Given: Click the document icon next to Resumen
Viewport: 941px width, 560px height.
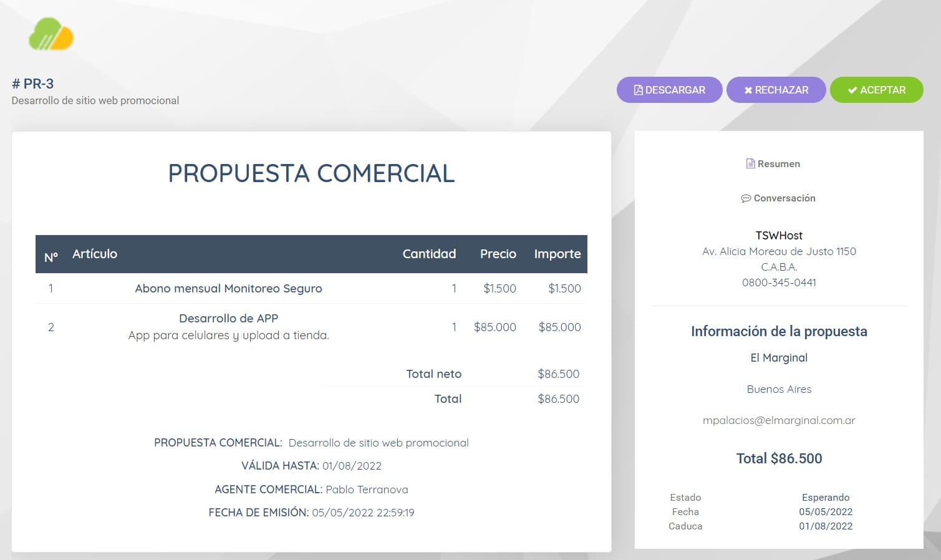Looking at the screenshot, I should (x=750, y=163).
